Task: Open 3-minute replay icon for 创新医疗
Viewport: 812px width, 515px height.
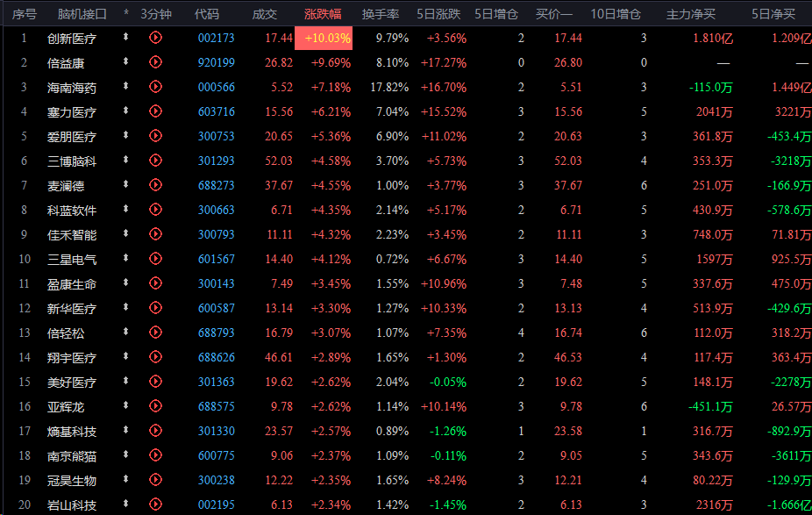Action: pyautogui.click(x=155, y=38)
